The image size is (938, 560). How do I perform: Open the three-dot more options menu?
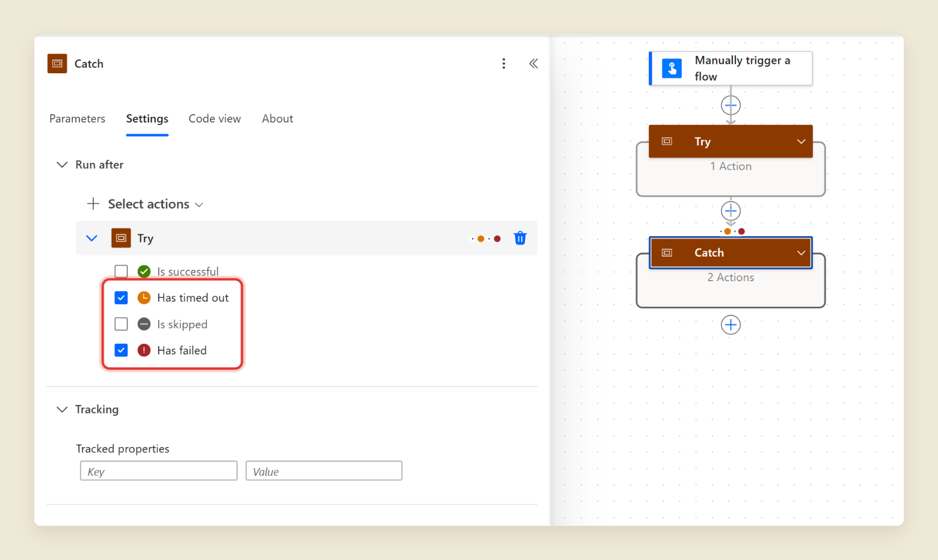point(504,64)
